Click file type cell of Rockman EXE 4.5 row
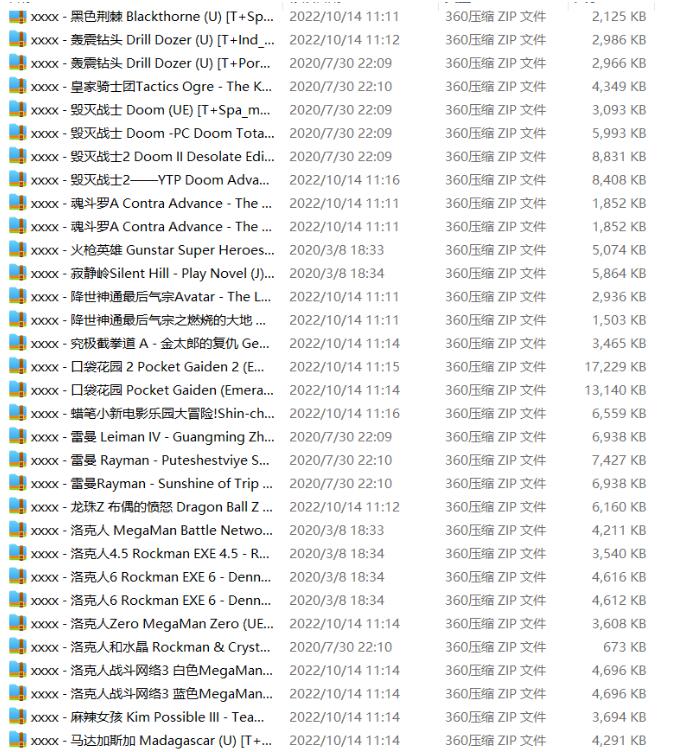This screenshot has height=752, width=674. pos(495,553)
